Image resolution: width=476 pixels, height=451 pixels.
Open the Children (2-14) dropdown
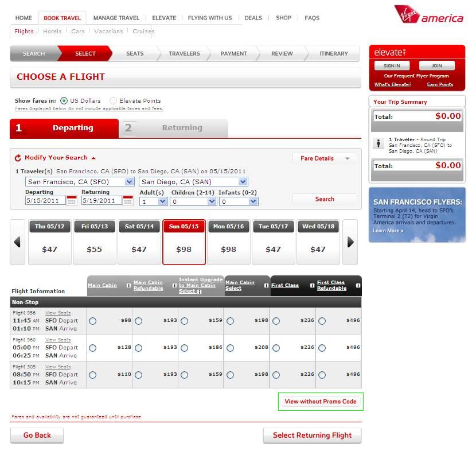pyautogui.click(x=193, y=201)
